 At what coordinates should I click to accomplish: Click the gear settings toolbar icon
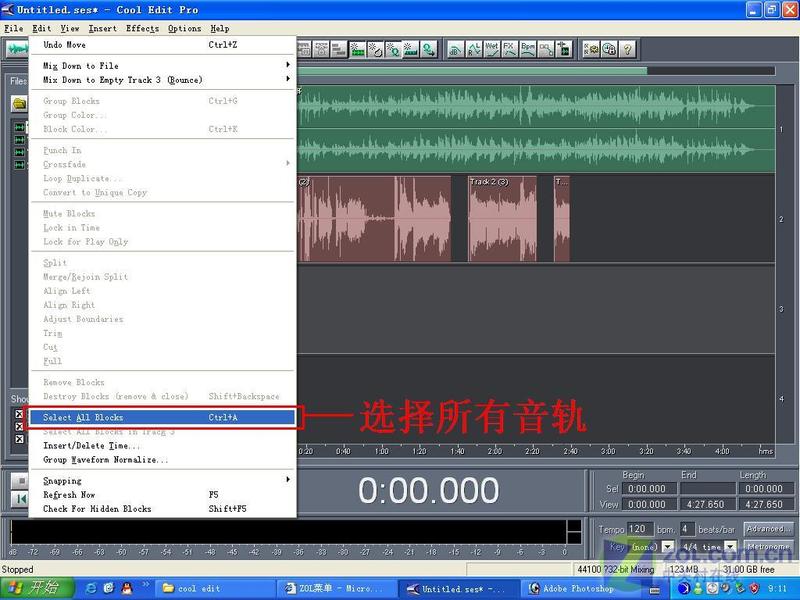click(591, 49)
